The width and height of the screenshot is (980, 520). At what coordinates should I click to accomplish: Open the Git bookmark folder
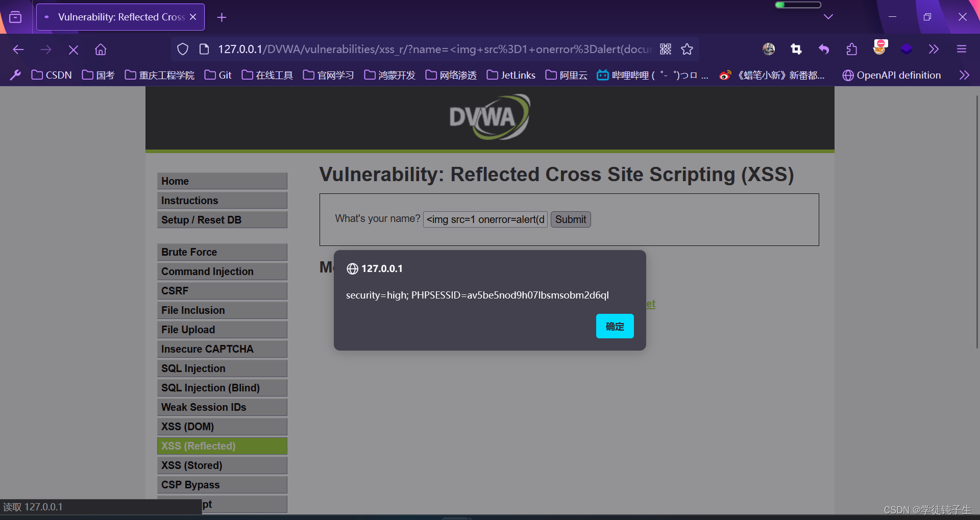pos(218,75)
